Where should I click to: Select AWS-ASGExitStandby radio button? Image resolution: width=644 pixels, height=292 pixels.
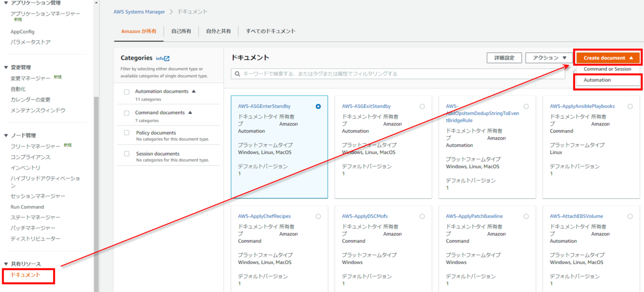click(x=422, y=106)
